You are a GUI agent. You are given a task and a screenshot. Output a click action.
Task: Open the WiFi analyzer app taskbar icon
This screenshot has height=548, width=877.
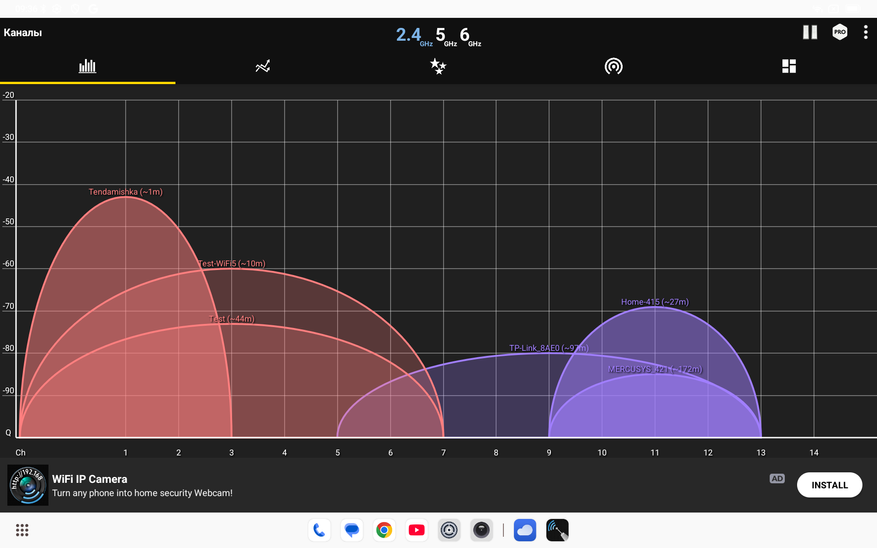point(557,530)
